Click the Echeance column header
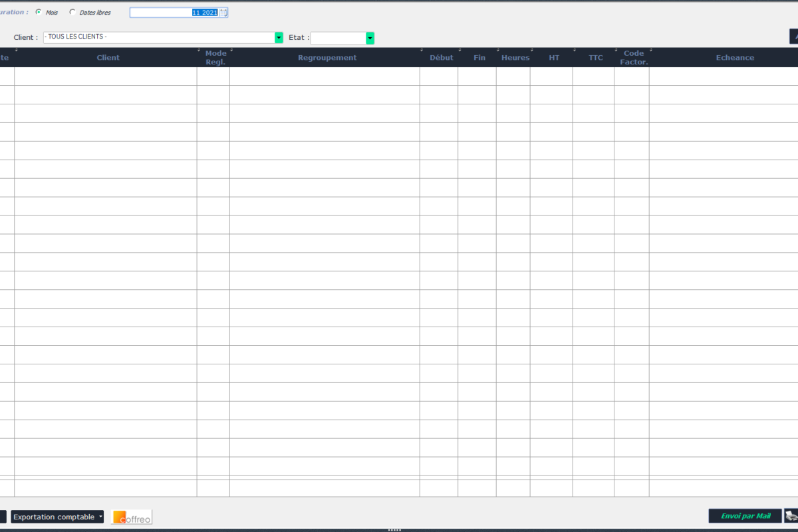Viewport: 798px width, 532px height. (x=734, y=58)
